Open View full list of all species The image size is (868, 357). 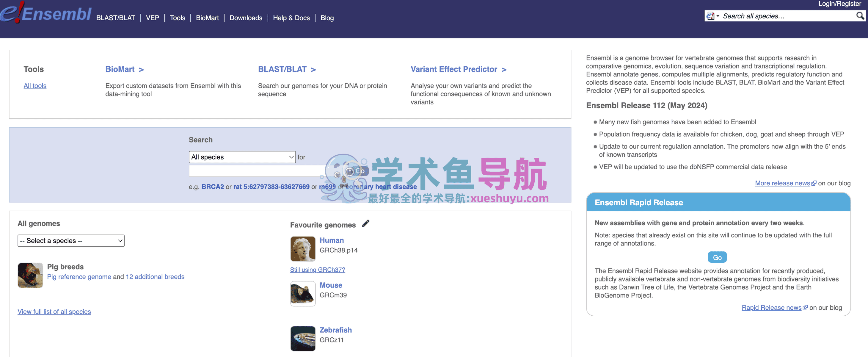tap(54, 311)
